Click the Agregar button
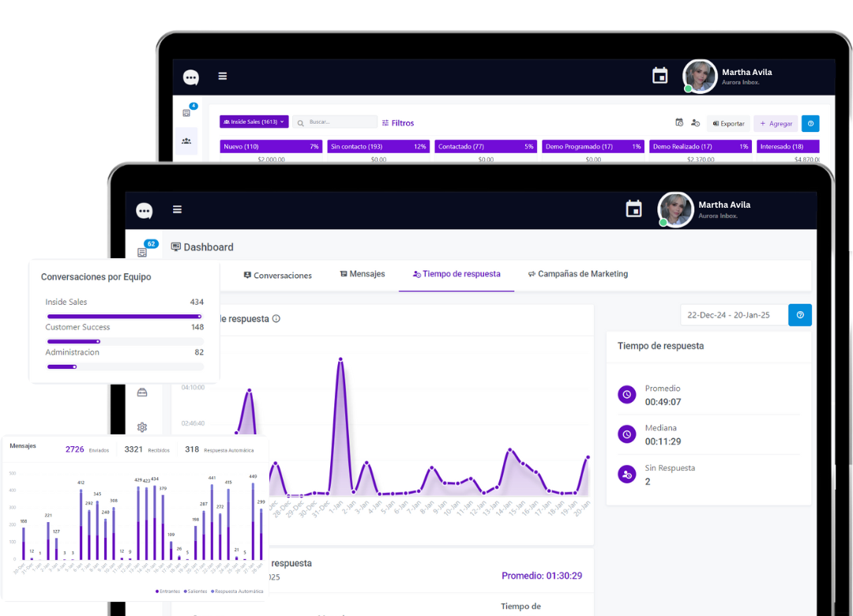This screenshot has width=853, height=616. [x=776, y=123]
